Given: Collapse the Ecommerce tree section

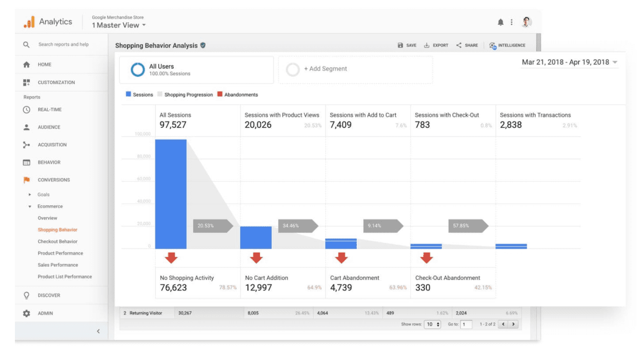Looking at the screenshot, I should click(x=30, y=206).
